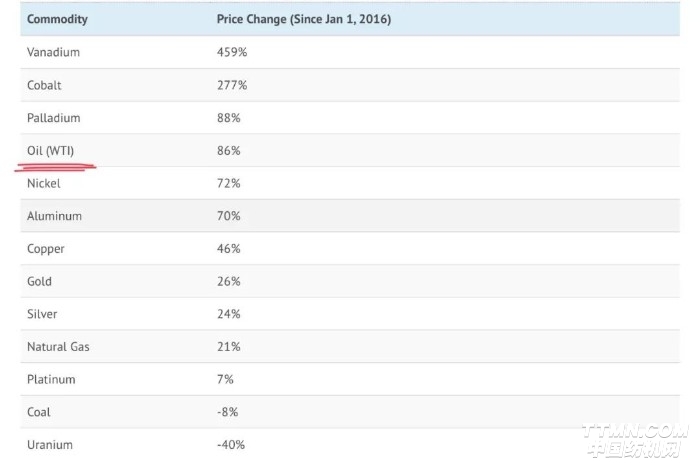
Task: Select the Vanadium commodity cell
Action: 53,52
